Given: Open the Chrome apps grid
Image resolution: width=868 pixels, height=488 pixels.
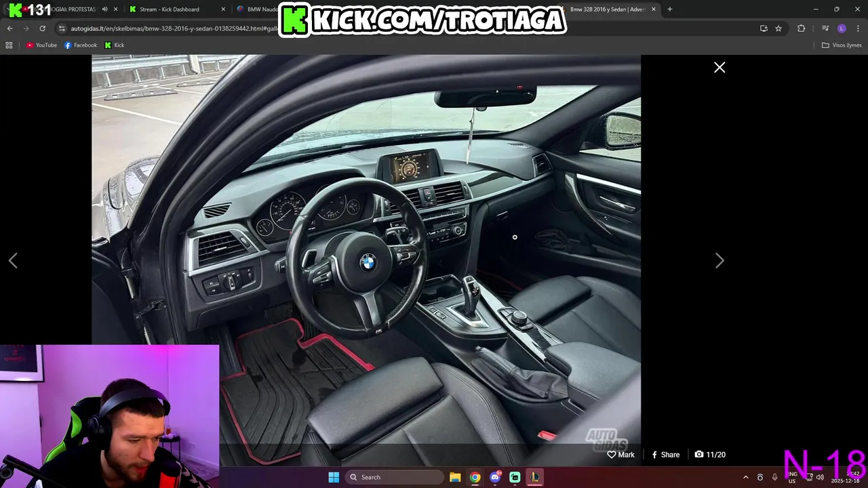Looking at the screenshot, I should [9, 45].
